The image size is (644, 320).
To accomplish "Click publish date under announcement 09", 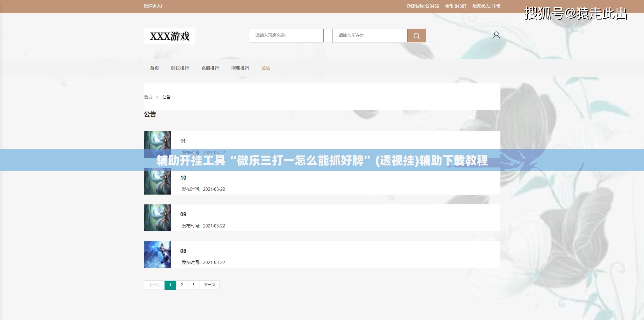I will 203,226.
